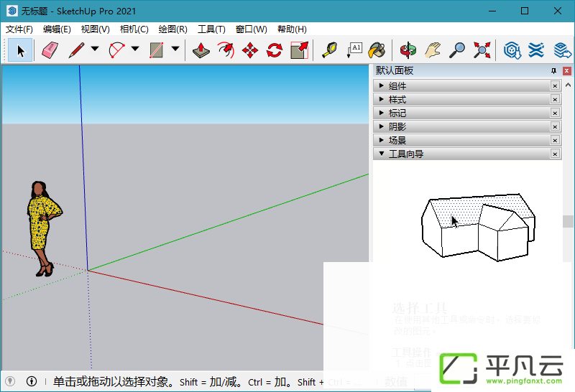
Task: Open the 编辑(E) menu
Action: point(57,29)
